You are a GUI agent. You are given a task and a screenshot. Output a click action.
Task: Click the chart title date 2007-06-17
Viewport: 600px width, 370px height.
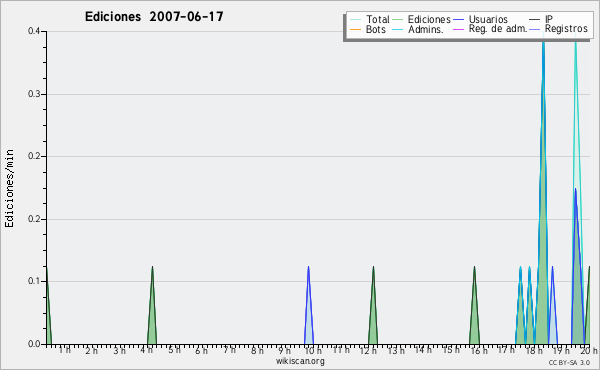186,17
